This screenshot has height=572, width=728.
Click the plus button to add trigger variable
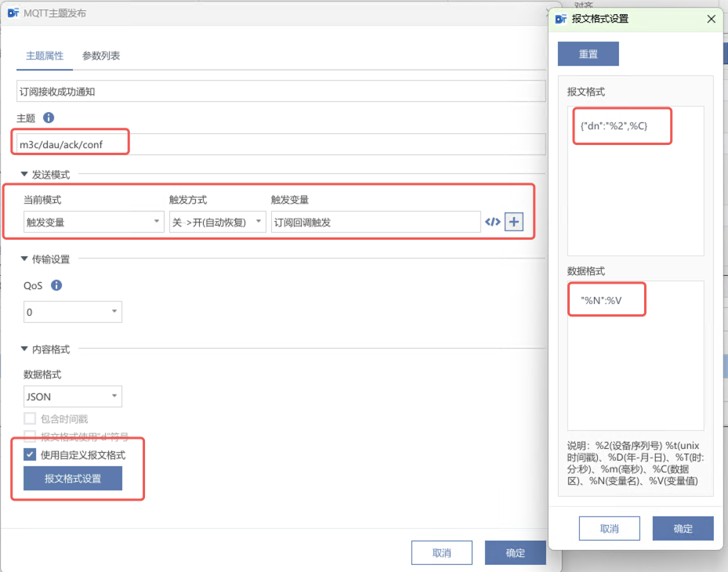click(514, 222)
